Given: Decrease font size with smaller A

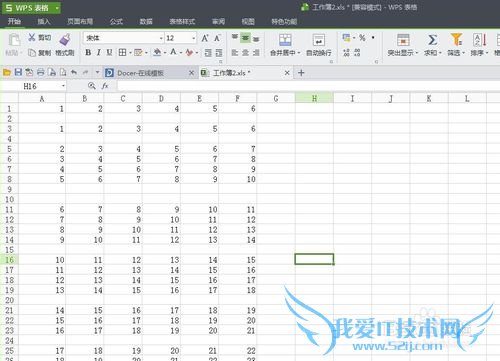Looking at the screenshot, I should point(217,38).
